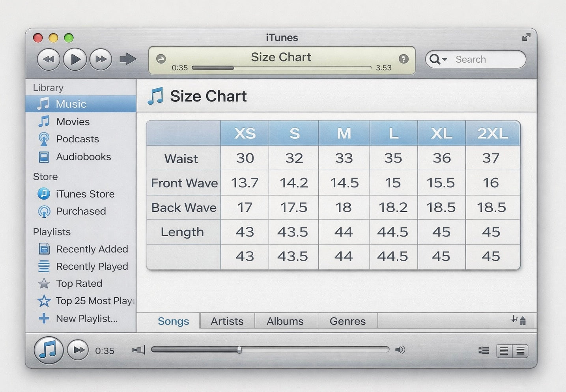Open the Purchased list
The image size is (566, 392).
[81, 211]
